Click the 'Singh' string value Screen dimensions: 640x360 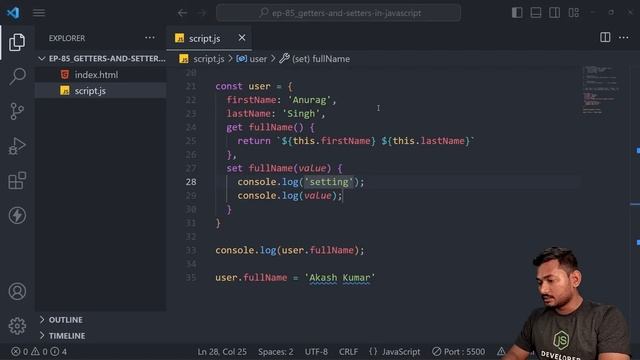[x=301, y=113]
